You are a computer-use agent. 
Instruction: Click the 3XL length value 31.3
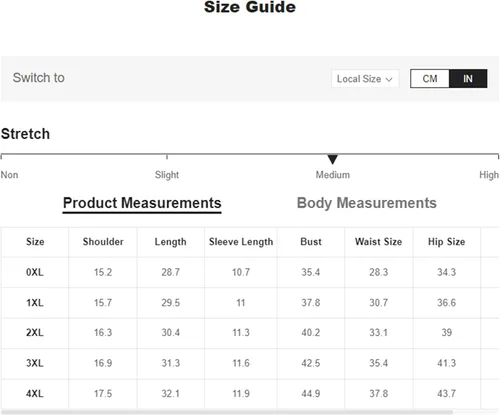click(170, 363)
